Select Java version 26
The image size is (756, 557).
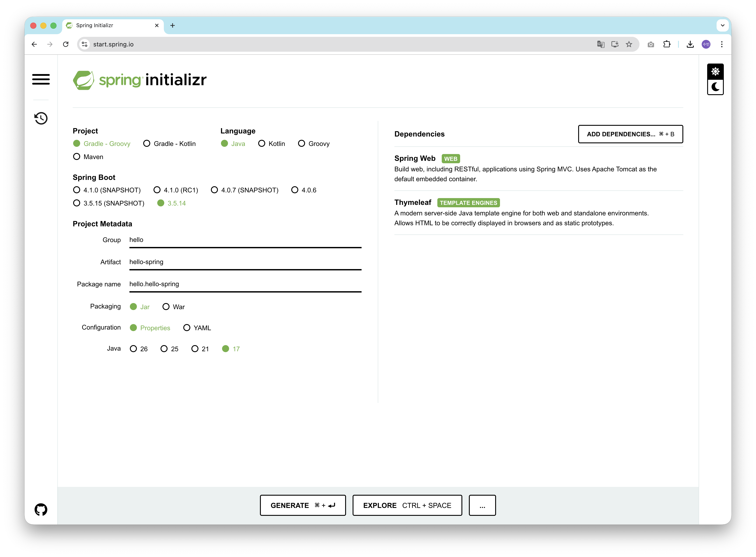click(139, 349)
